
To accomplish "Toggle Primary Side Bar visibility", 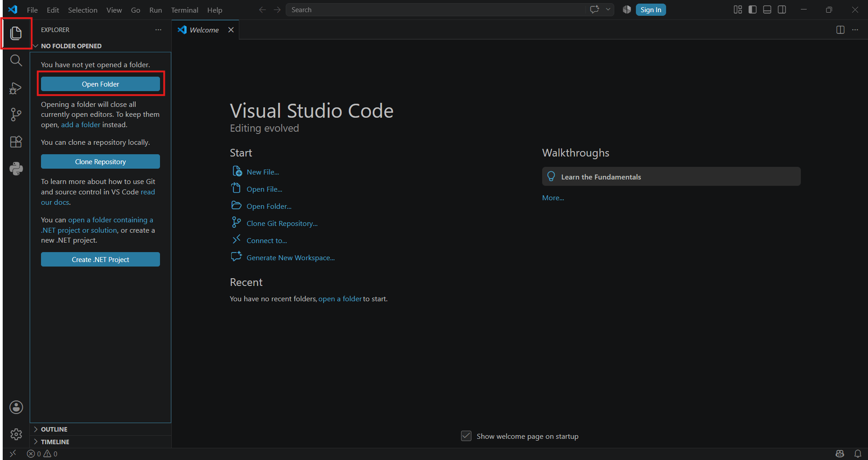I will click(753, 9).
